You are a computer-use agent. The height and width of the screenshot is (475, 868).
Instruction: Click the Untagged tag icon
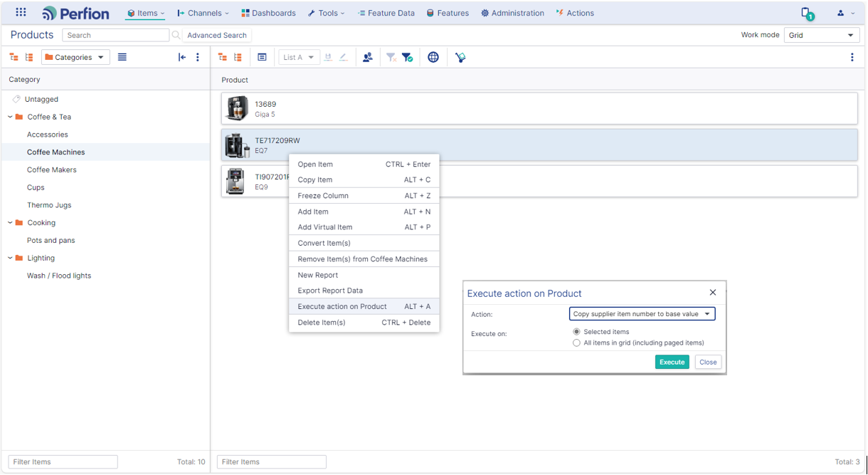click(16, 99)
